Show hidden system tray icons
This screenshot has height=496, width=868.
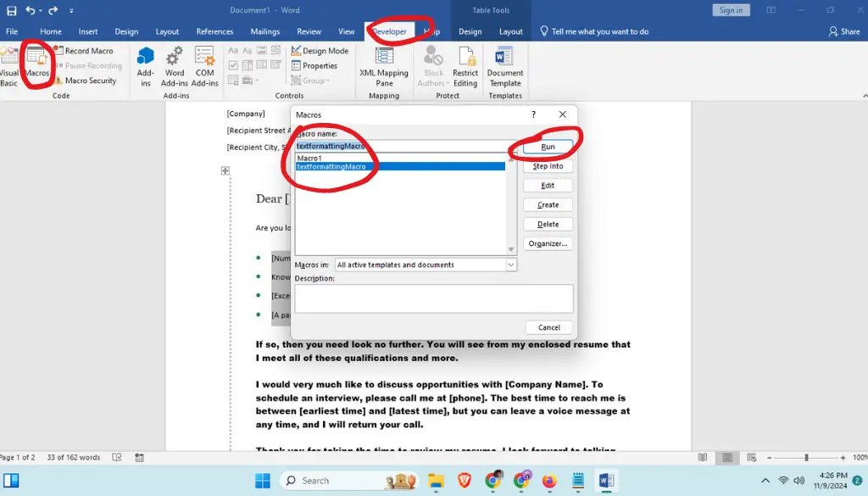[x=765, y=481]
